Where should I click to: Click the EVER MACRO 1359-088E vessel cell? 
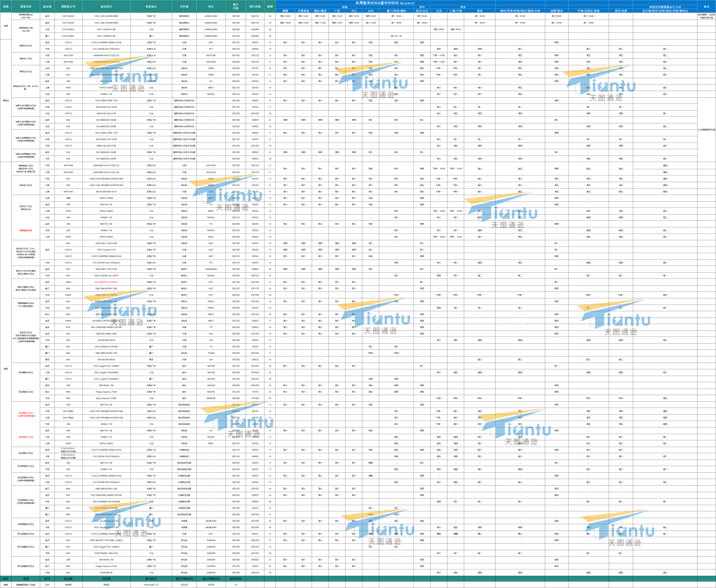tap(106, 540)
